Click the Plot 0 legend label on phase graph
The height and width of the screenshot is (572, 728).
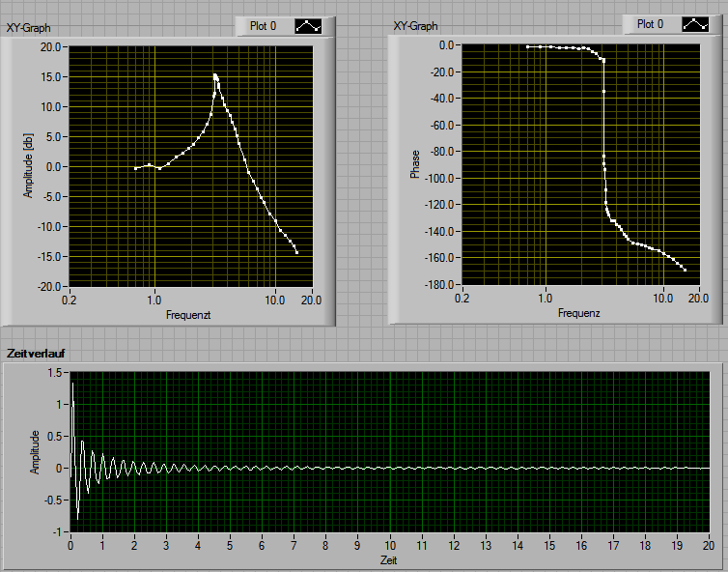pyautogui.click(x=650, y=24)
